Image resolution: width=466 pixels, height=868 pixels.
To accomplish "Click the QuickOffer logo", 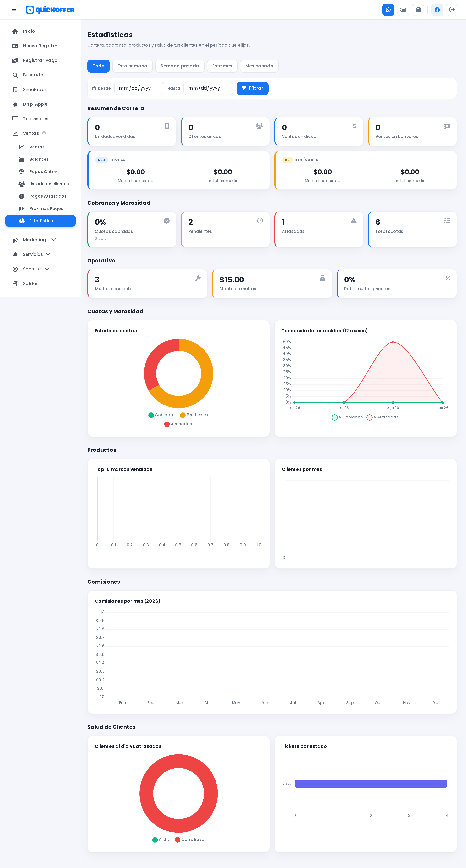I will point(50,10).
